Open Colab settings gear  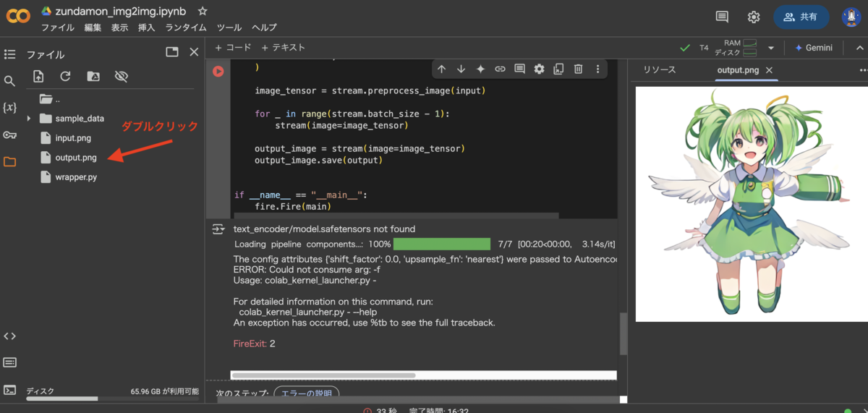(x=754, y=17)
